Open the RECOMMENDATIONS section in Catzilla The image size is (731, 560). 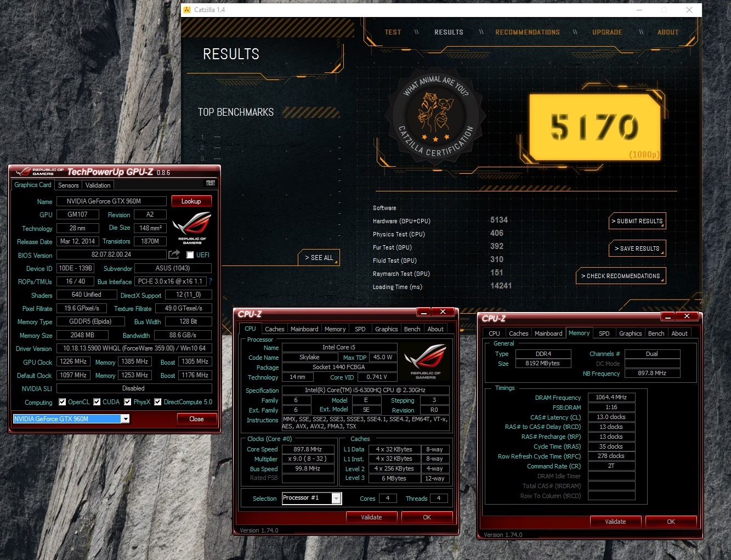528,32
